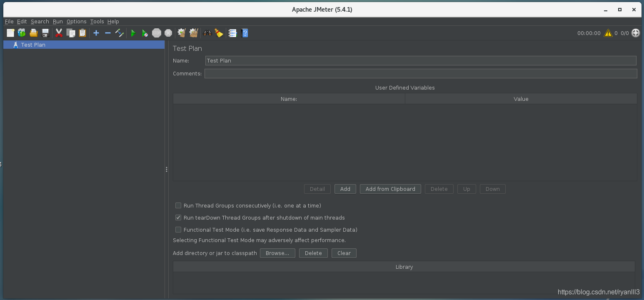Save the test plan with floppy icon
This screenshot has width=644, height=300.
45,33
